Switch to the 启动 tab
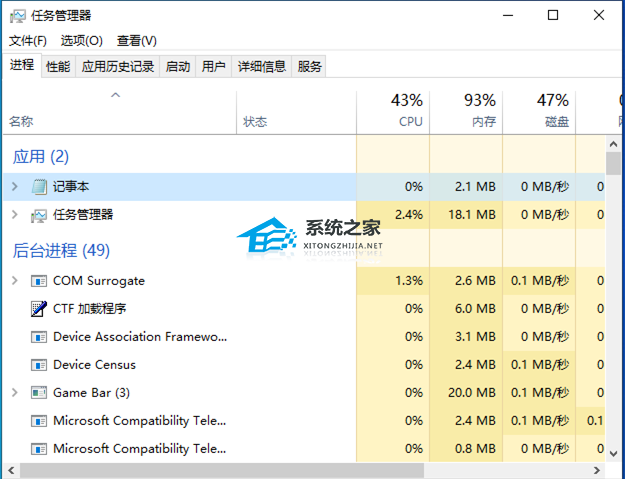This screenshot has width=625, height=479. [x=178, y=66]
